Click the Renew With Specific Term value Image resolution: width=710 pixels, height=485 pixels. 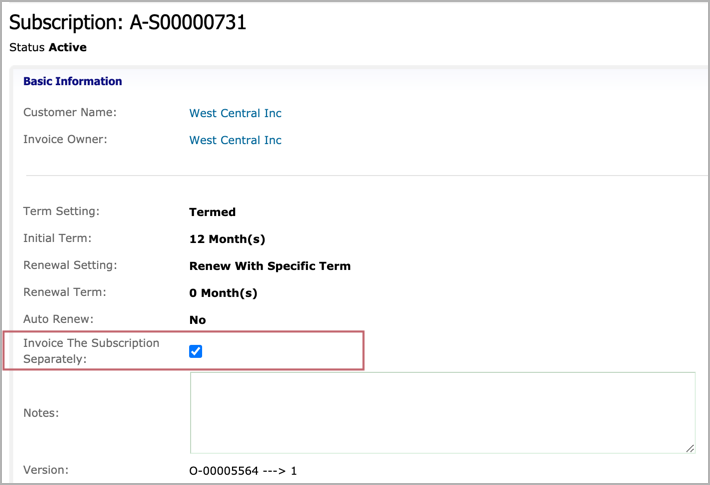tap(269, 266)
